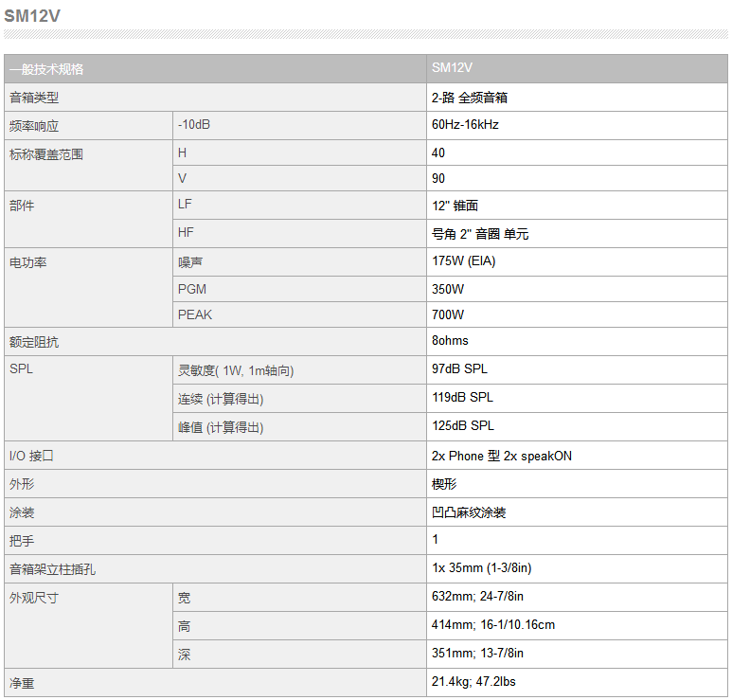Image resolution: width=732 pixels, height=700 pixels.
Task: Click the 号角 2" 音圈 单元 cell
Action: point(577,233)
